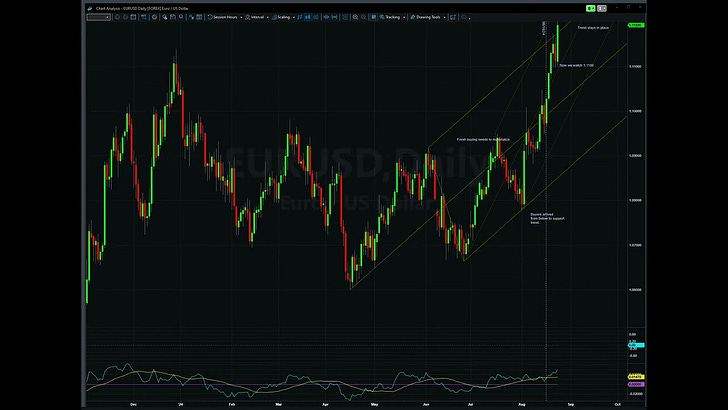The width and height of the screenshot is (728, 410).
Task: Click the magnifier icon left of the save icon
Action: [x=165, y=17]
